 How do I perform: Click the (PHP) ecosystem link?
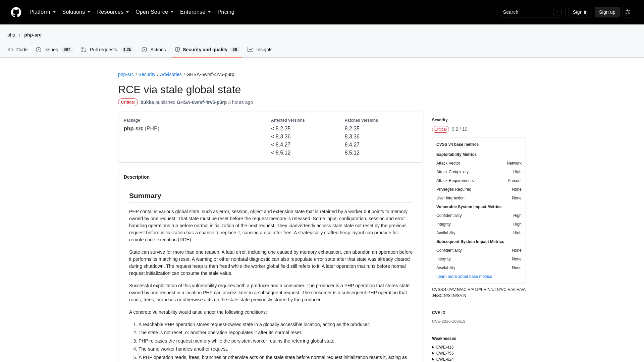(x=152, y=129)
